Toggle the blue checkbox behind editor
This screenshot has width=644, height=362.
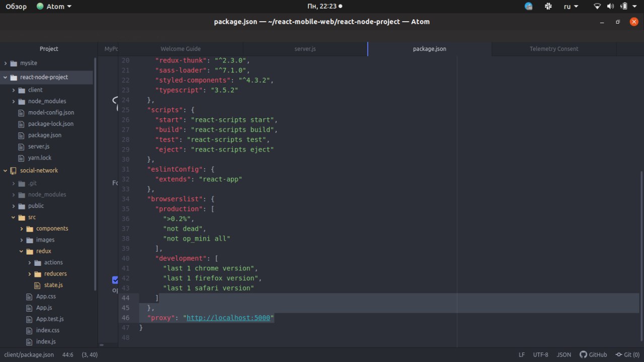tap(115, 279)
